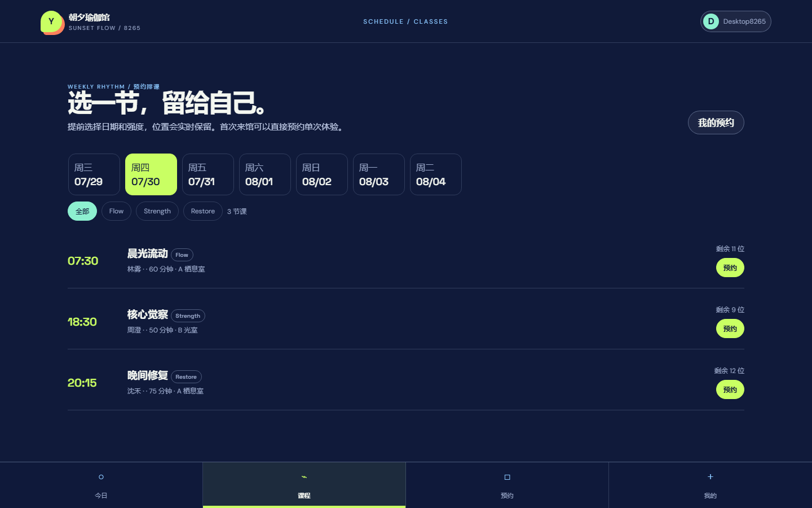Click the 3 节课 count label
812x508 pixels.
tap(237, 211)
